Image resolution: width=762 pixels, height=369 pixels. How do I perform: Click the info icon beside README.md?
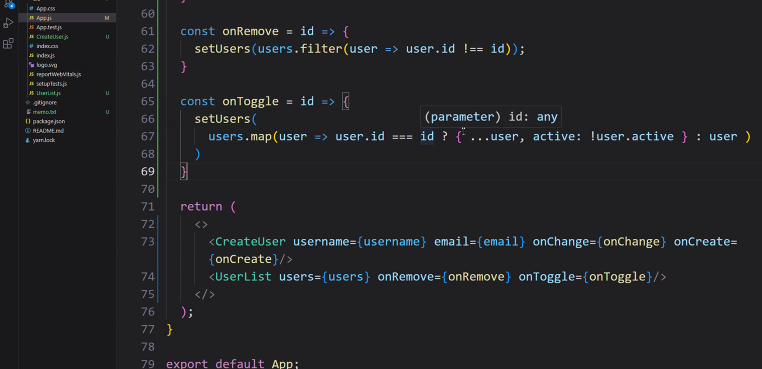(x=28, y=131)
